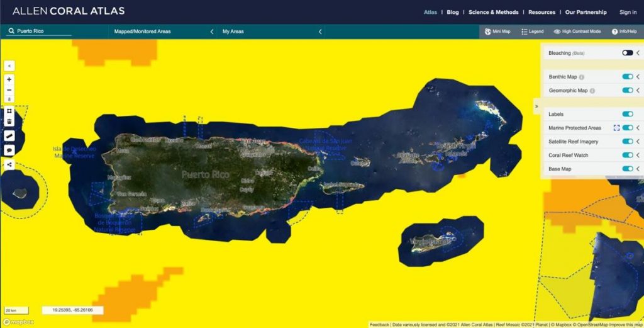Click the Marine Protected Areas focus icon
Image resolution: width=644 pixels, height=328 pixels.
click(617, 128)
